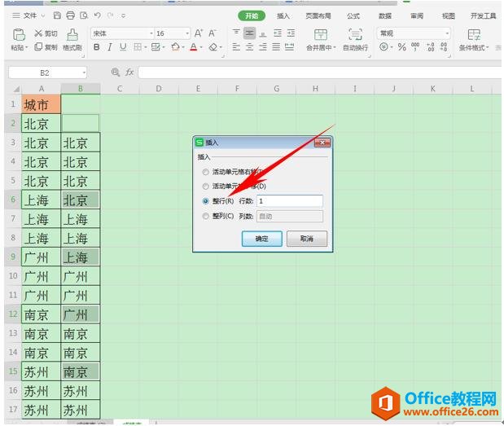504x426 pixels.
Task: Click Merge and Center (合并居中) icon
Action: point(321,34)
